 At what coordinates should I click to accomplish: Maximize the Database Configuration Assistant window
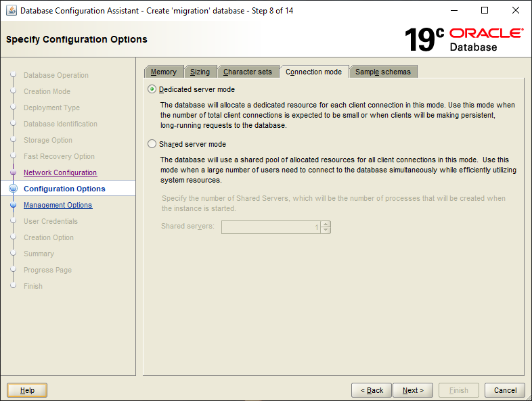click(485, 11)
